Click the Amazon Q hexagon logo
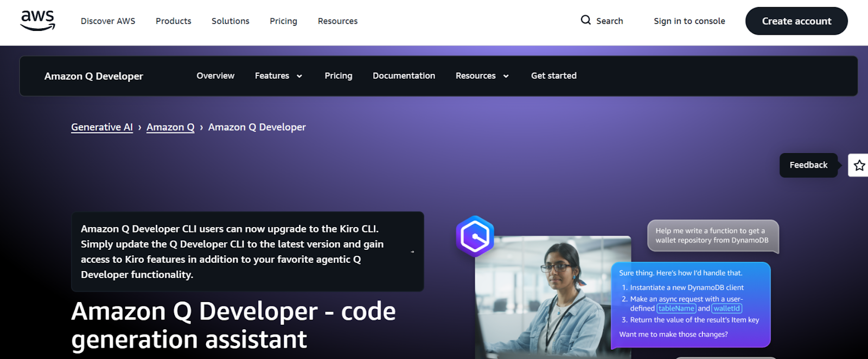Viewport: 868px width, 359px height. [x=475, y=236]
